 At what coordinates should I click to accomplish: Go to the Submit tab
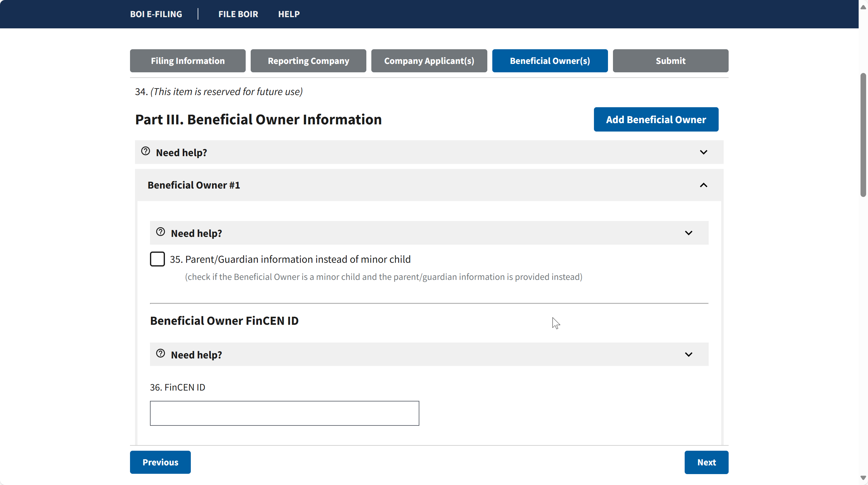click(671, 61)
